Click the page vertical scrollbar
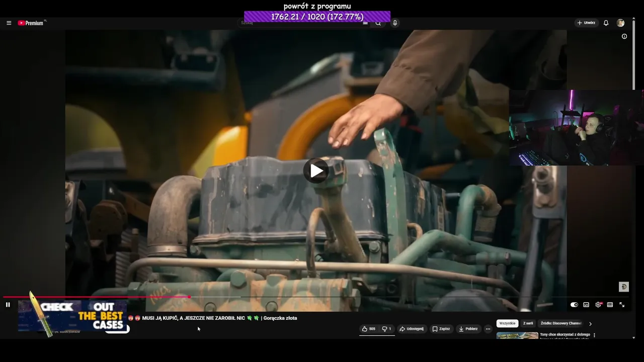The height and width of the screenshot is (362, 644). [x=634, y=55]
